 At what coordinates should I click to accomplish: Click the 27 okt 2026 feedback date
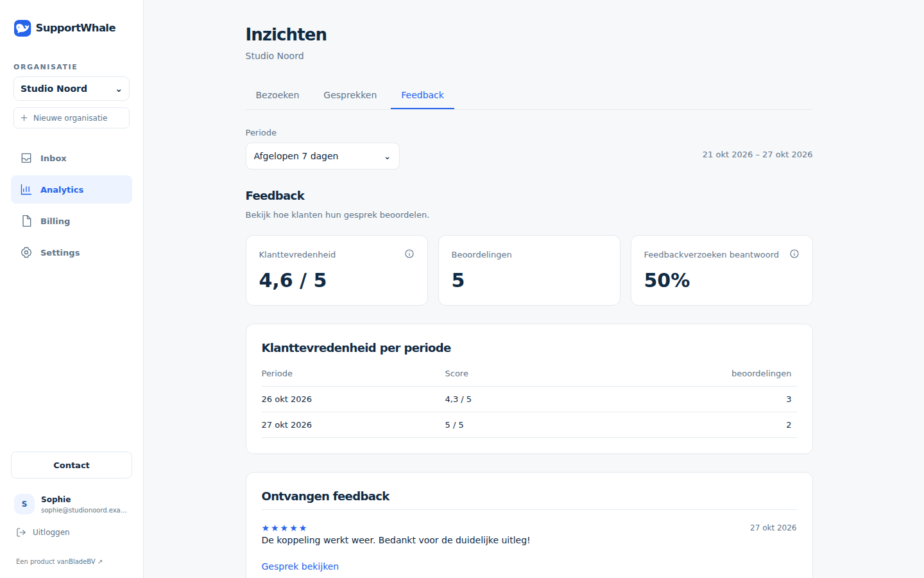pos(773,528)
